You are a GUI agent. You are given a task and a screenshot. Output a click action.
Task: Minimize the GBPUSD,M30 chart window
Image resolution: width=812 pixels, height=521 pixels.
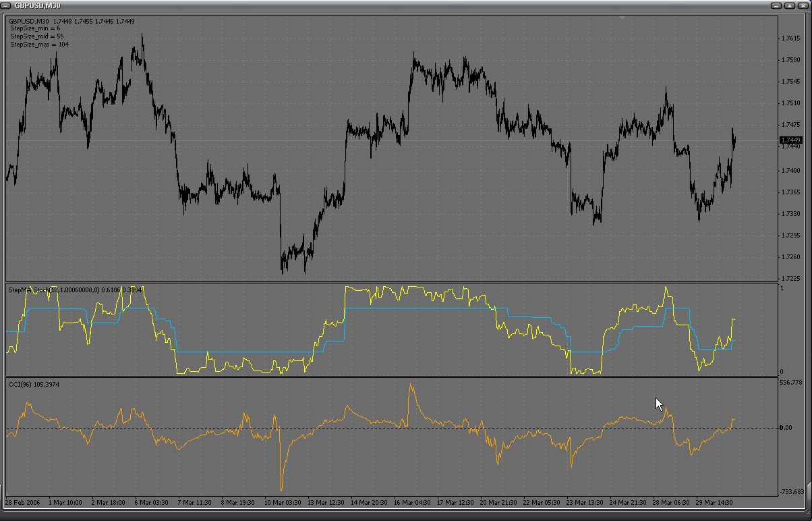(777, 5)
